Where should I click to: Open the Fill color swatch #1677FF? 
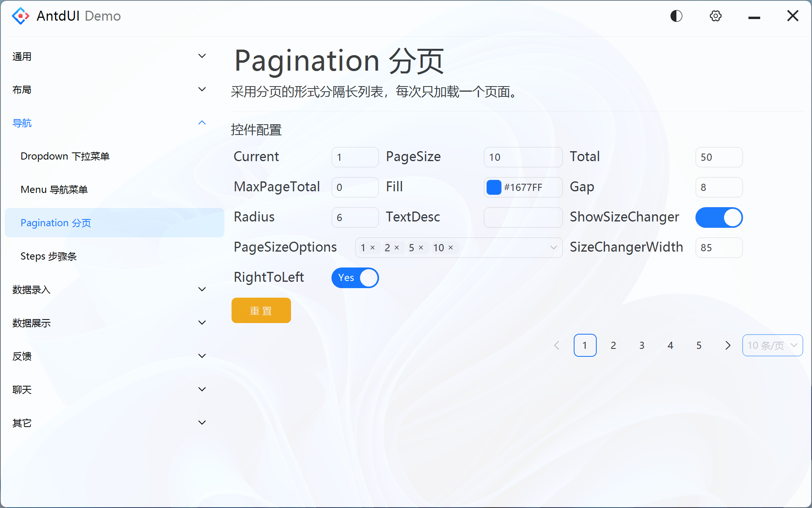pos(493,187)
